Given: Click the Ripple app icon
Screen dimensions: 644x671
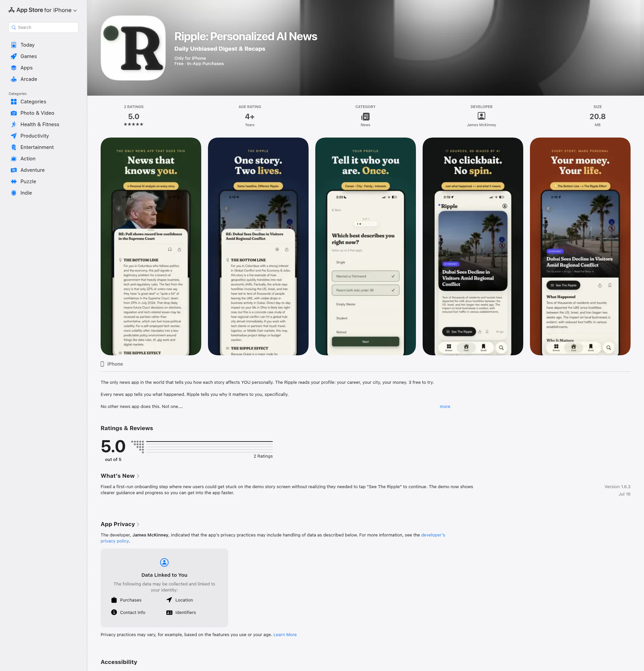Looking at the screenshot, I should [x=133, y=48].
